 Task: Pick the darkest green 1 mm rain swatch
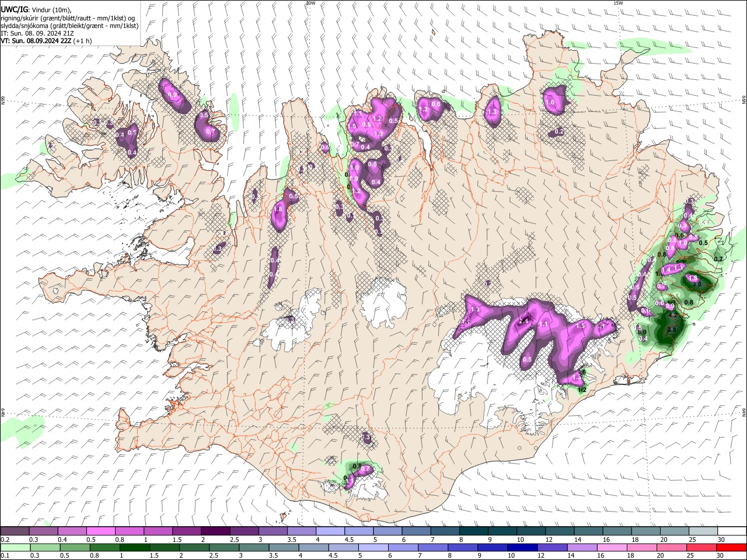134,548
